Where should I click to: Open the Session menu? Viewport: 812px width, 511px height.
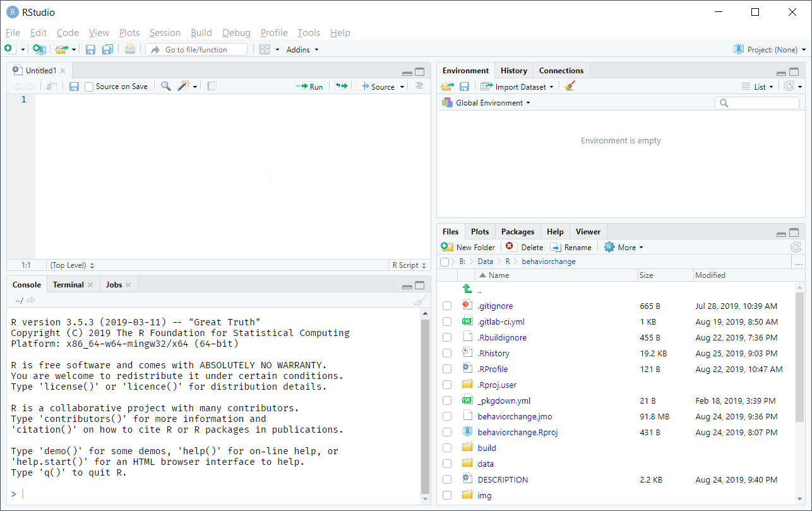coord(165,33)
